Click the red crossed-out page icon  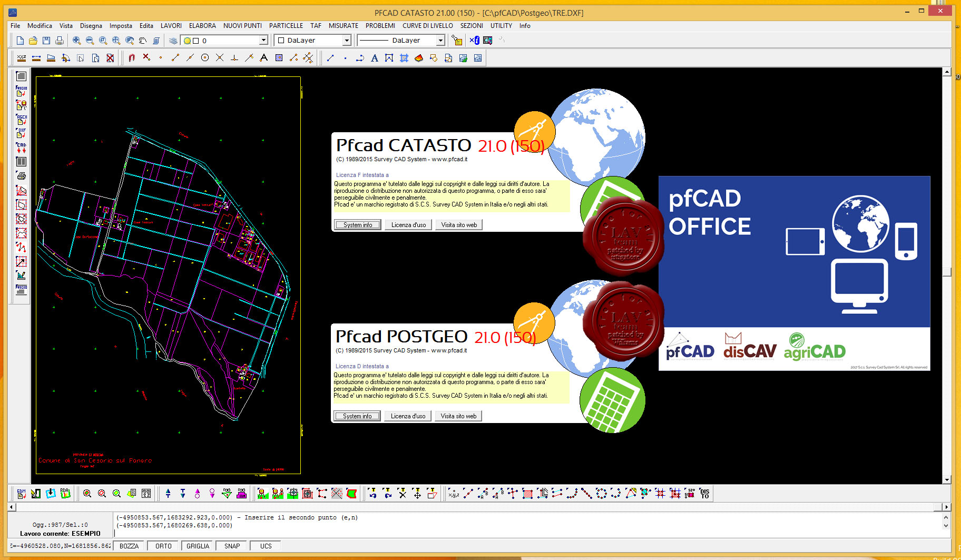pos(110,58)
